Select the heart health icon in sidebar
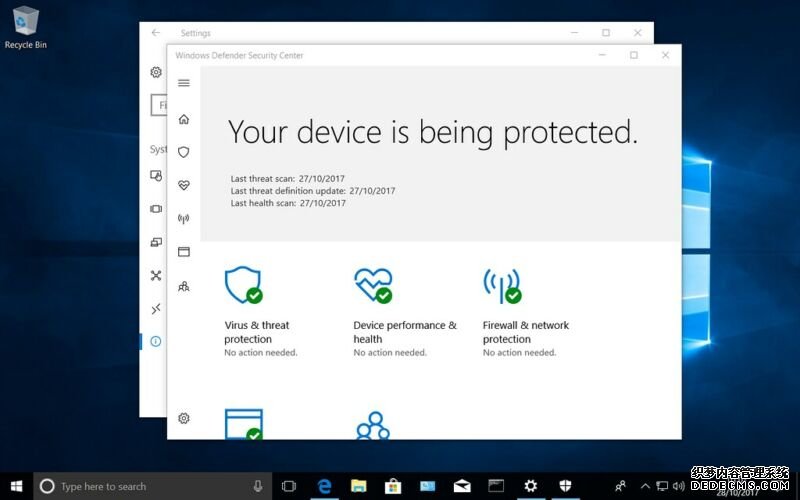Image resolution: width=800 pixels, height=500 pixels. coord(184,185)
